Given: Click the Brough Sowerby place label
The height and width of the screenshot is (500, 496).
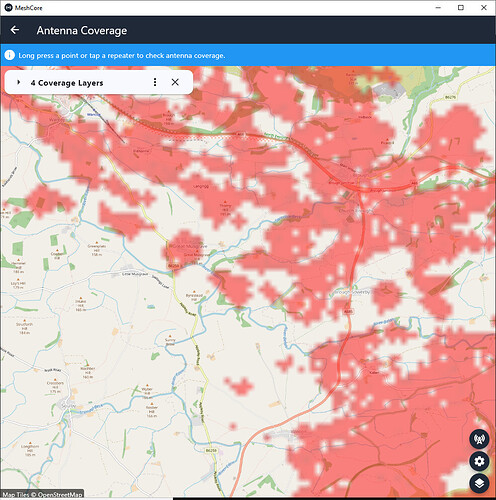Looking at the screenshot, I should point(352,292).
